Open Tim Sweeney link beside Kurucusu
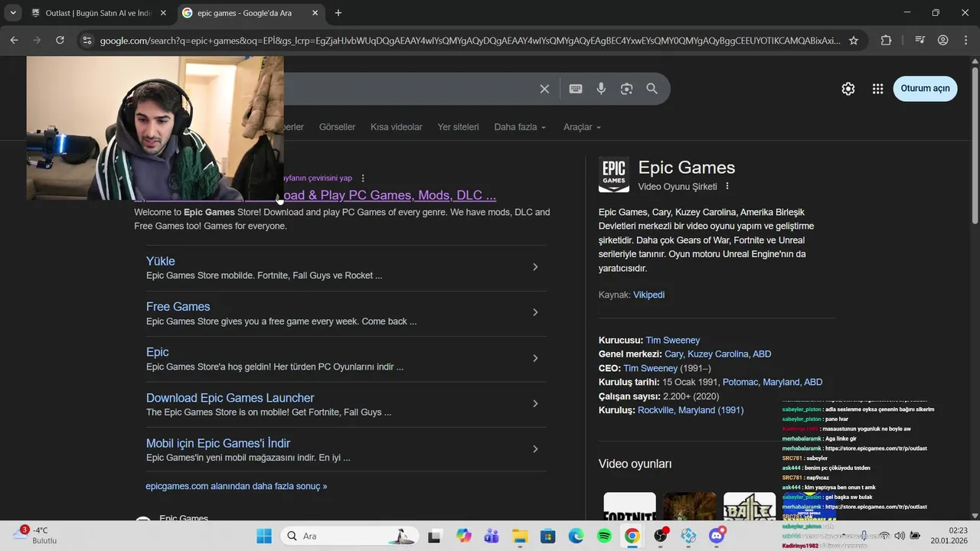Image resolution: width=980 pixels, height=551 pixels. (x=673, y=340)
